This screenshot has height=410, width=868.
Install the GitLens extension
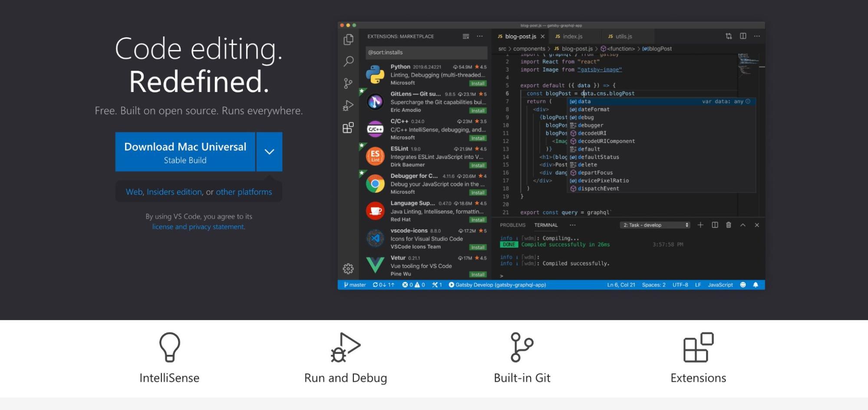pos(478,111)
